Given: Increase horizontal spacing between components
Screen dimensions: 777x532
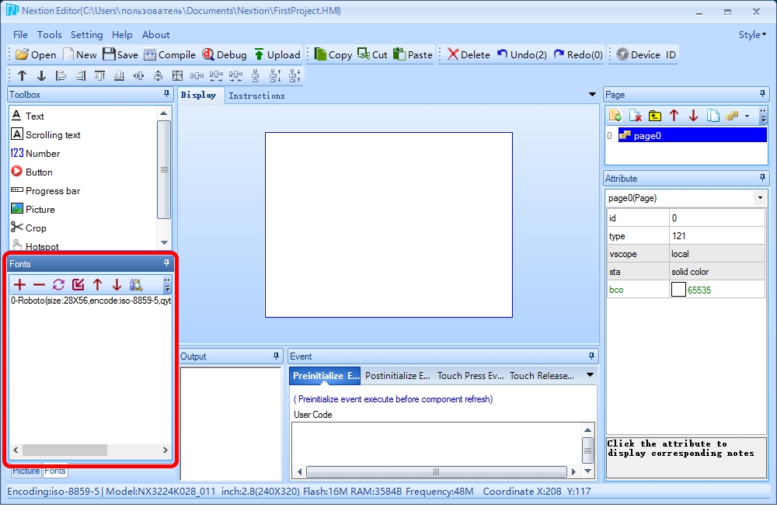Looking at the screenshot, I should 216,76.
